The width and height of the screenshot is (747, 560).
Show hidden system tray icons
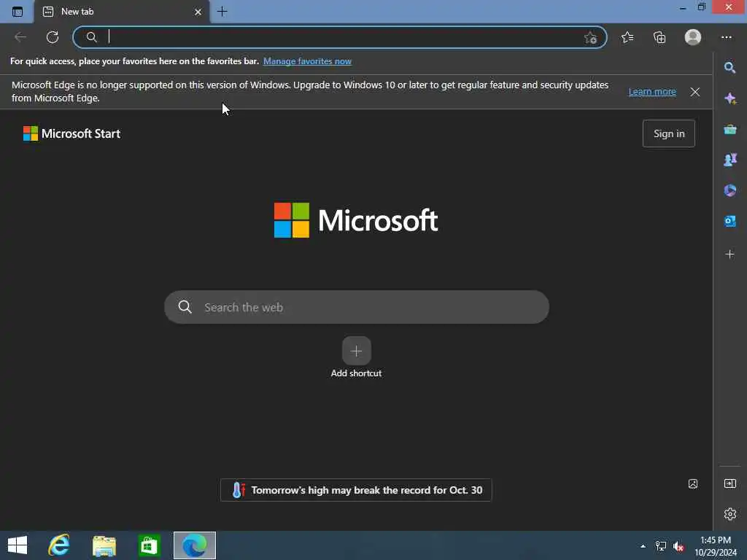point(643,546)
